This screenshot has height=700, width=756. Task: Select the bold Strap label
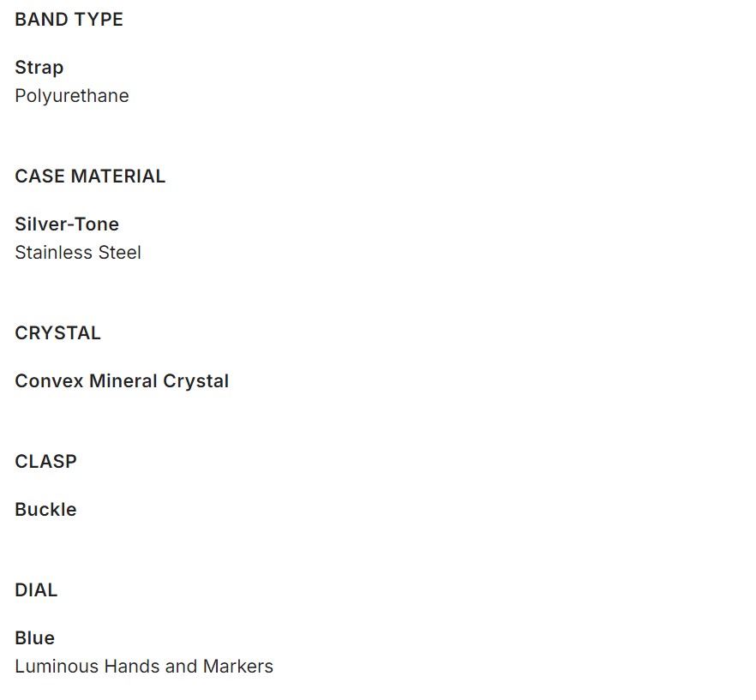pyautogui.click(x=39, y=68)
